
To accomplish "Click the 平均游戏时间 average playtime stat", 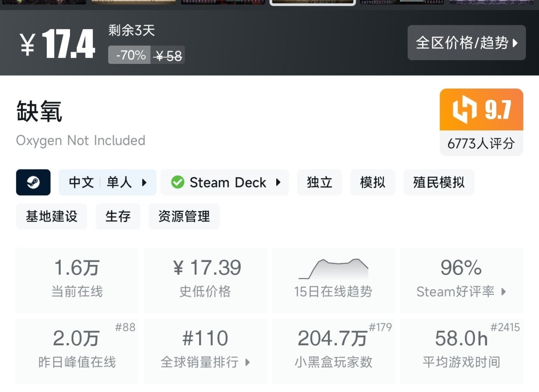I will 462,350.
